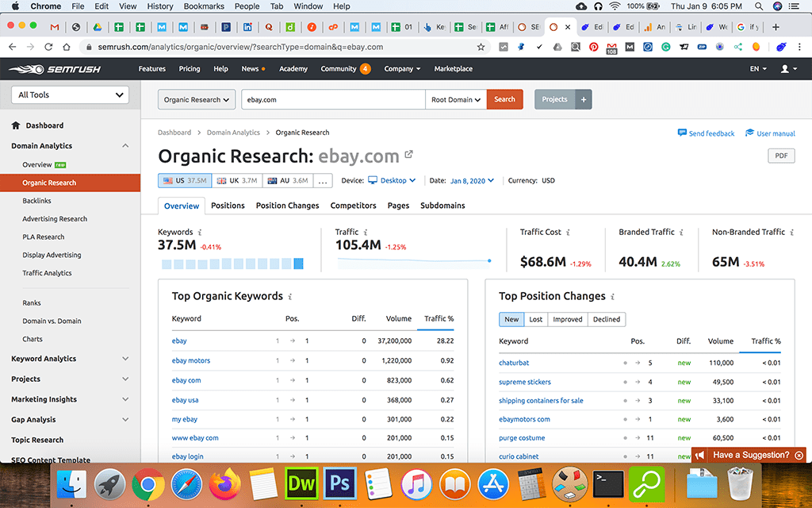This screenshot has width=812, height=508.
Task: Sort keywords by Traffic % column
Action: [x=439, y=319]
